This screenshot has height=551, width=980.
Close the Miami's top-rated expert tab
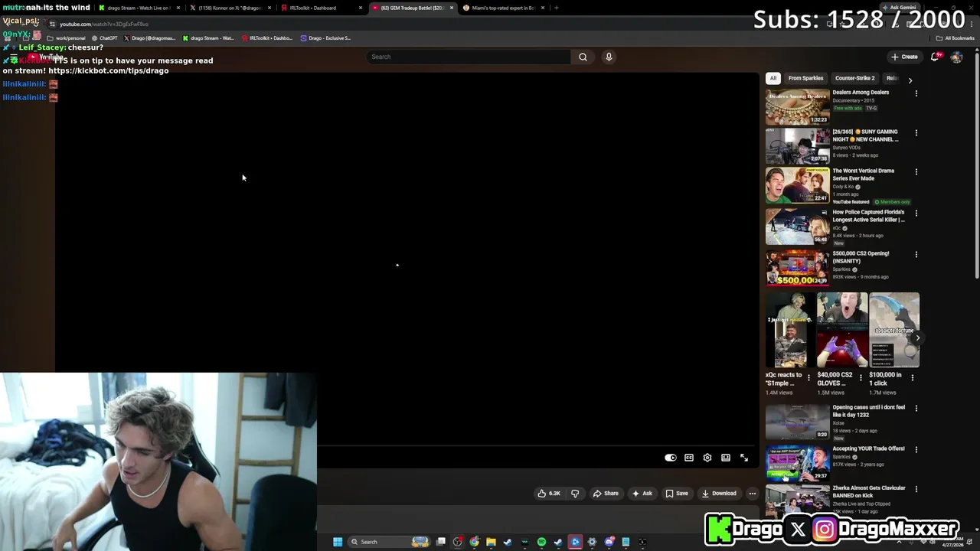(543, 8)
